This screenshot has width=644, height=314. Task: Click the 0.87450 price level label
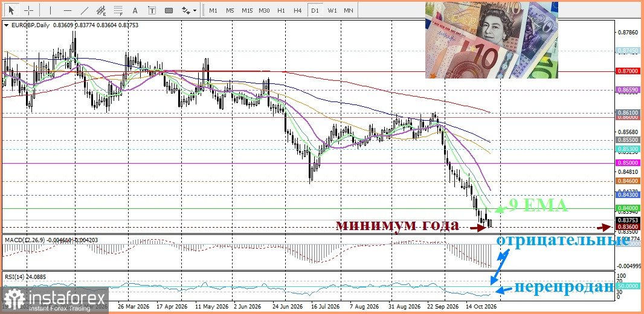tap(628, 51)
